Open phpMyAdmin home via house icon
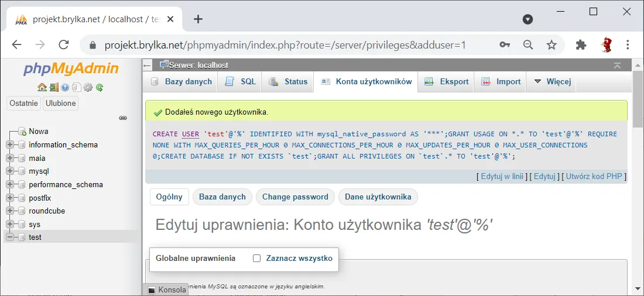The width and height of the screenshot is (644, 296). [x=42, y=87]
